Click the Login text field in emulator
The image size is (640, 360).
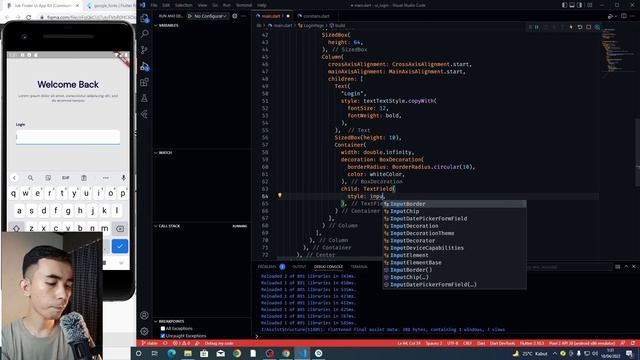pos(68,137)
